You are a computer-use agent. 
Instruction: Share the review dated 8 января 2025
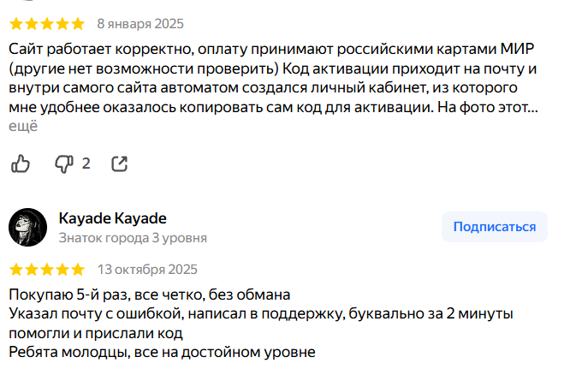pos(120,163)
